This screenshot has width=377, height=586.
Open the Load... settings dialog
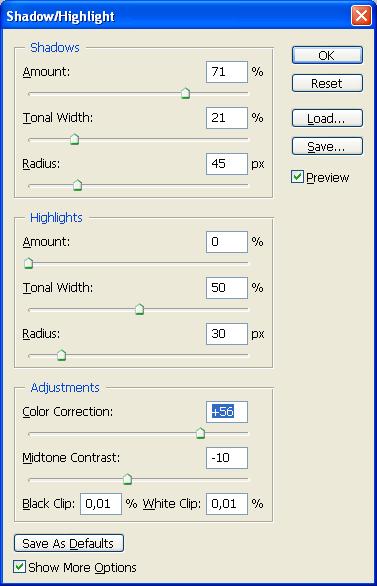327,118
